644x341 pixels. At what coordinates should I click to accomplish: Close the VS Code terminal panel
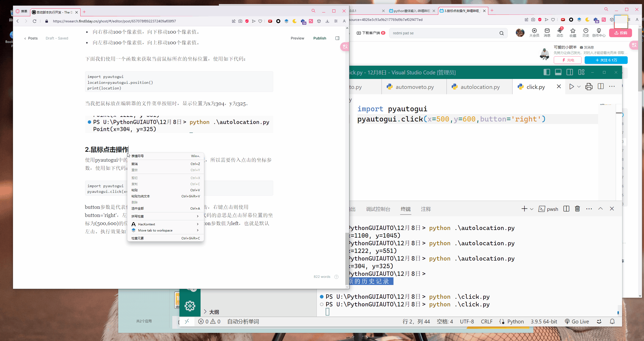click(x=612, y=209)
